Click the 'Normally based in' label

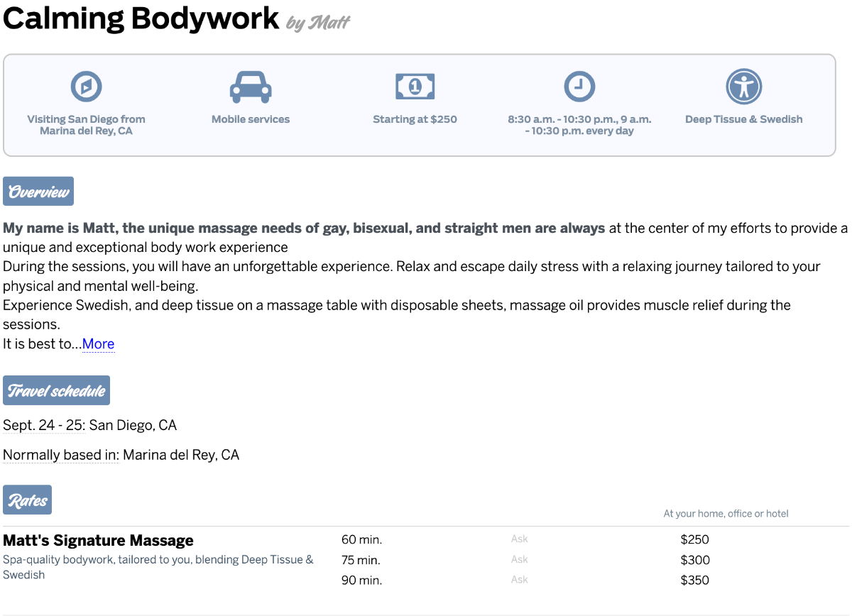(x=61, y=455)
